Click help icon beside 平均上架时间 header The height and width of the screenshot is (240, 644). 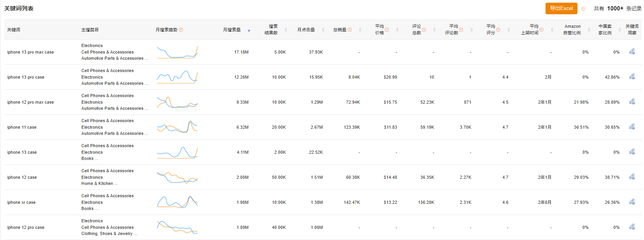click(541, 30)
